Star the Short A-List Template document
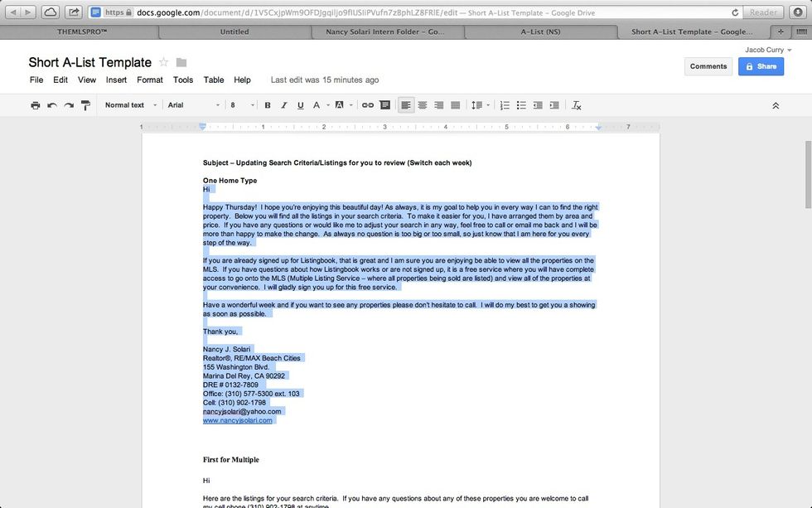Screen dimensions: 812x508 coord(163,62)
